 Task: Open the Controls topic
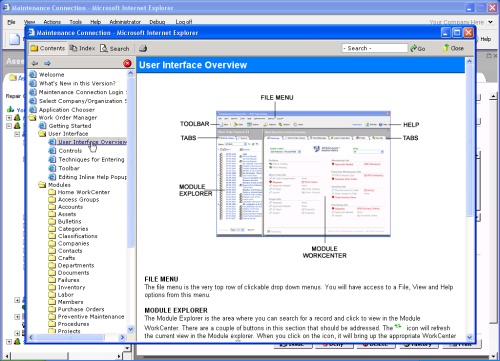pyautogui.click(x=70, y=151)
